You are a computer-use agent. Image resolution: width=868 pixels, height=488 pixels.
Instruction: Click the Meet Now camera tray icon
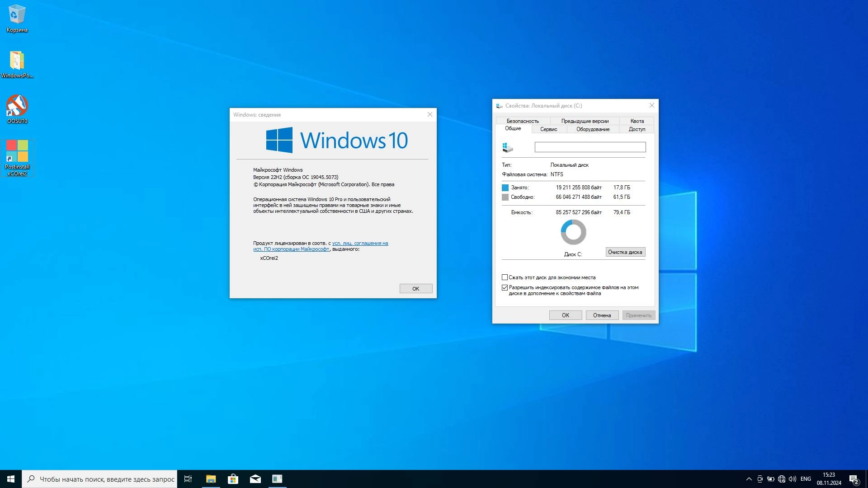tap(760, 479)
